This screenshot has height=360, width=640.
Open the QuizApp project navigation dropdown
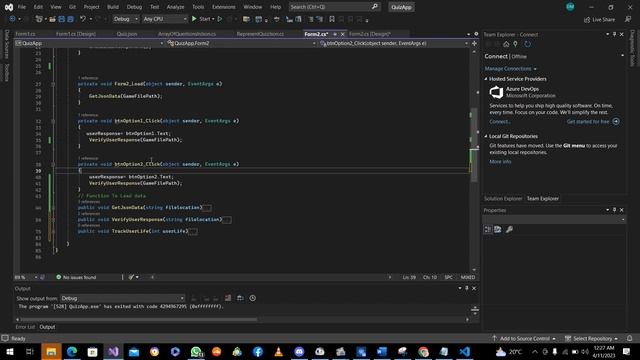pos(89,43)
